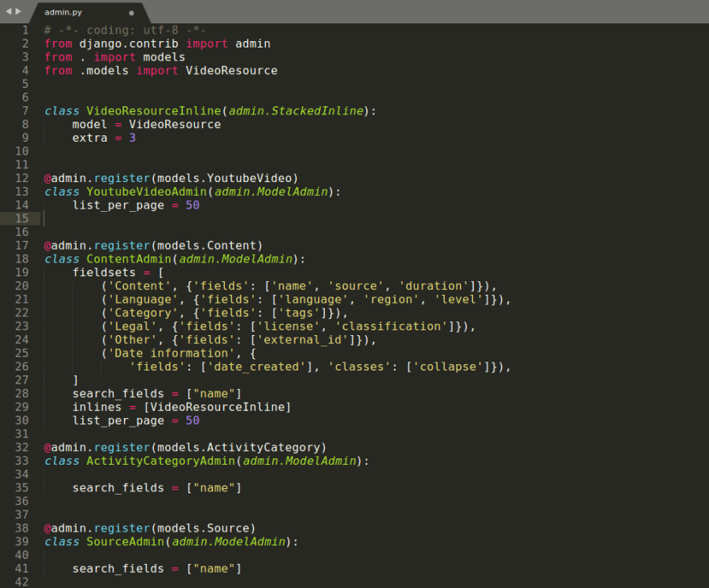
Task: Click 'models.Source' in register decorator
Action: click(x=203, y=528)
